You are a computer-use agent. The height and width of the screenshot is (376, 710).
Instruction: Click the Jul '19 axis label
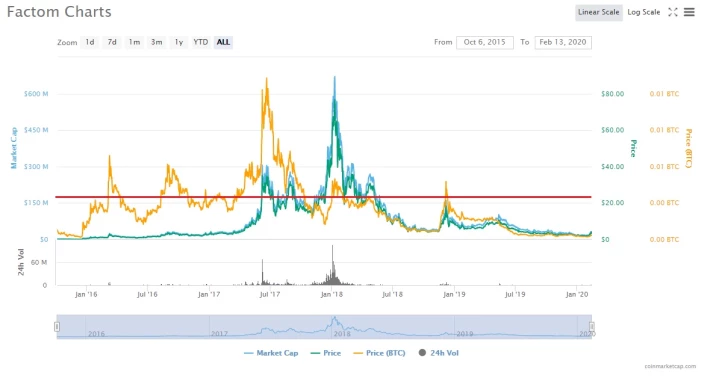[515, 294]
